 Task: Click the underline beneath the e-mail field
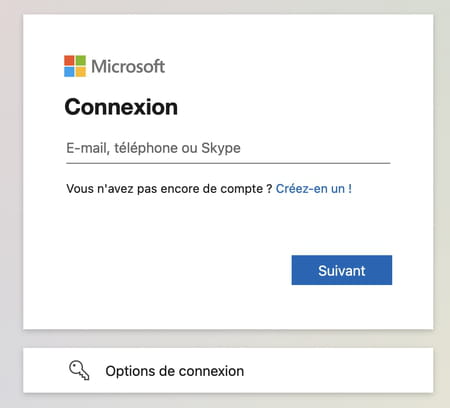point(228,163)
